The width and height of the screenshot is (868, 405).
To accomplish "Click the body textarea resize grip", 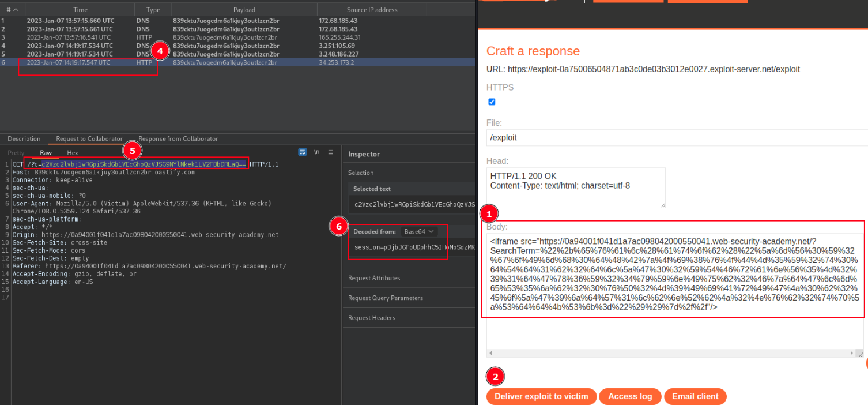I will 860,353.
